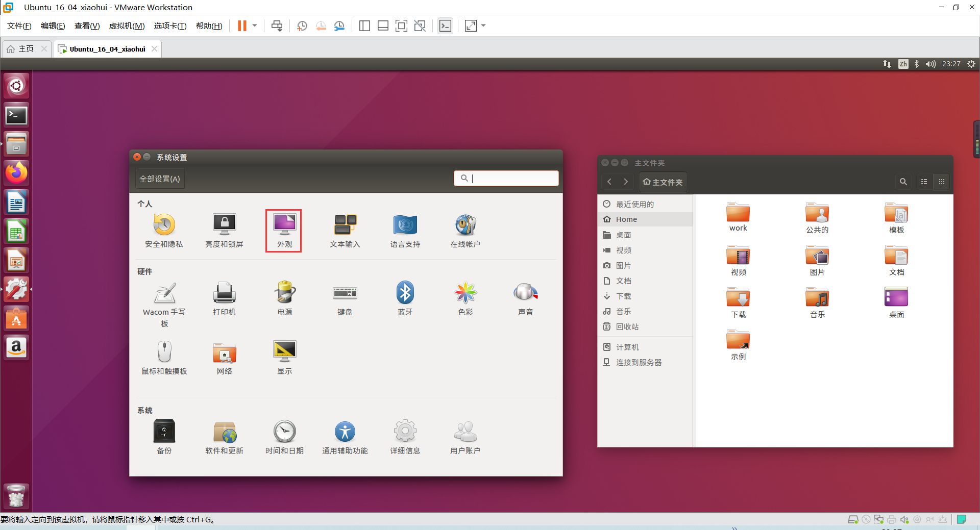This screenshot has width=980, height=530.
Task: Open the Details (详细信息) settings
Action: (x=405, y=437)
